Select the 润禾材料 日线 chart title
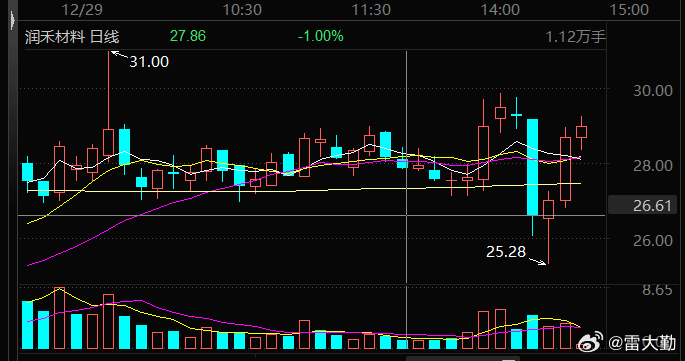Screen dimensions: 685x361 tap(72, 37)
